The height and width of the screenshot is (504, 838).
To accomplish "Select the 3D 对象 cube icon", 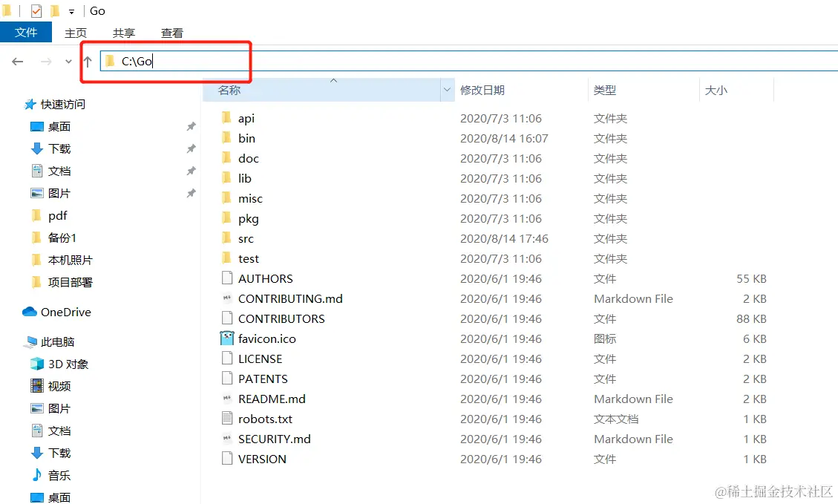I will click(x=37, y=364).
